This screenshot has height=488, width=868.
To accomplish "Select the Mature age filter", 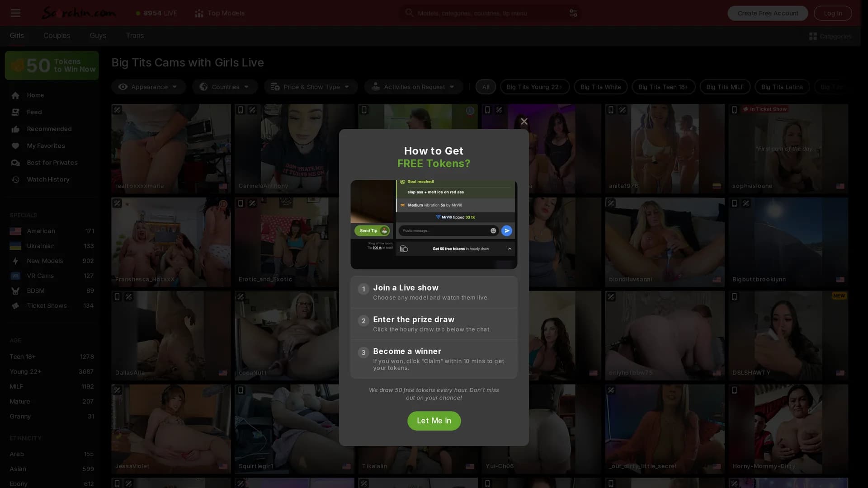I will coord(52,401).
